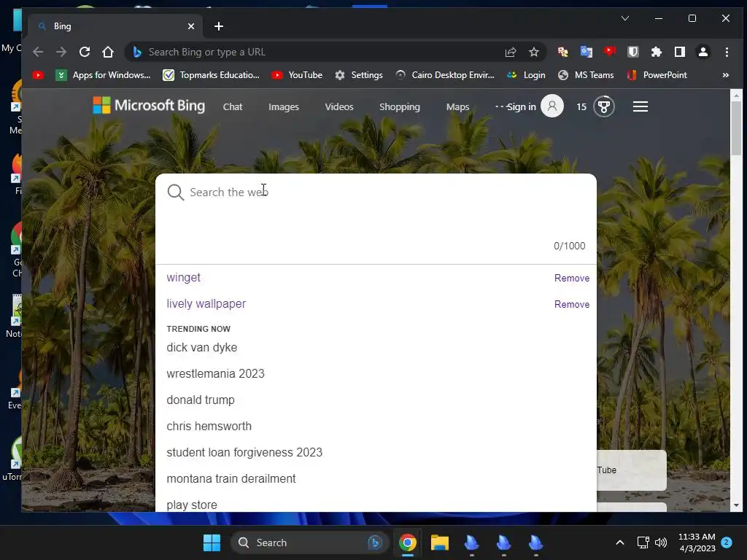Image resolution: width=747 pixels, height=560 pixels.
Task: Open a new browser tab
Action: coord(219,26)
